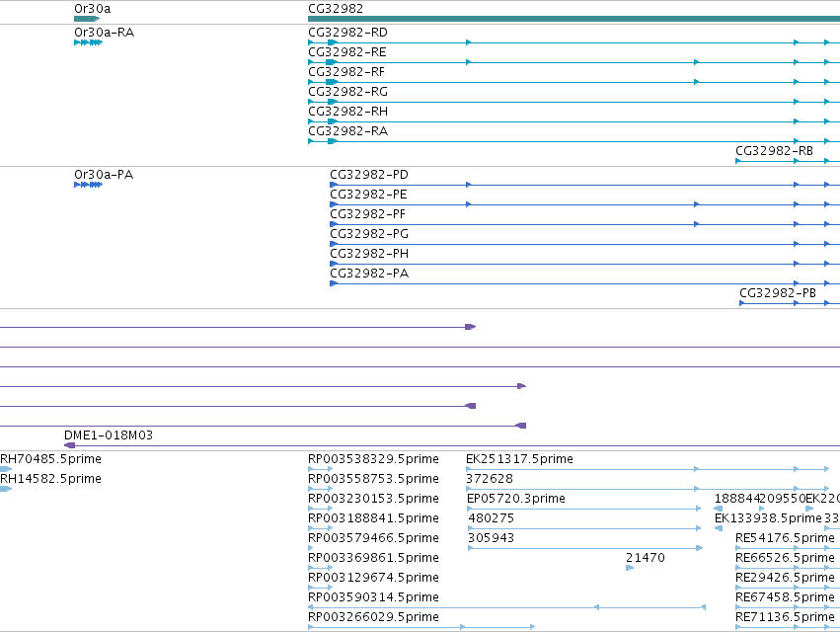Image resolution: width=840 pixels, height=632 pixels.
Task: Select EST EK251317.5prime
Action: [x=519, y=459]
